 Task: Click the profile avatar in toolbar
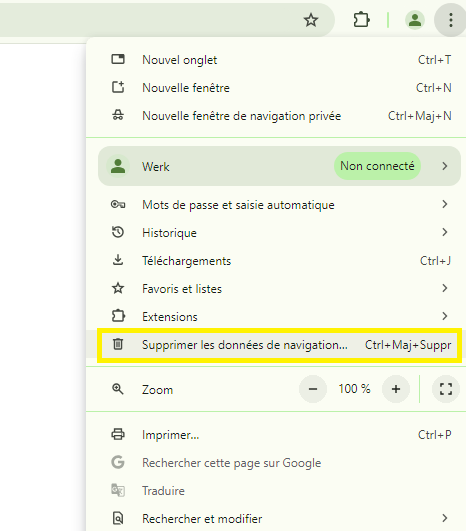(415, 20)
